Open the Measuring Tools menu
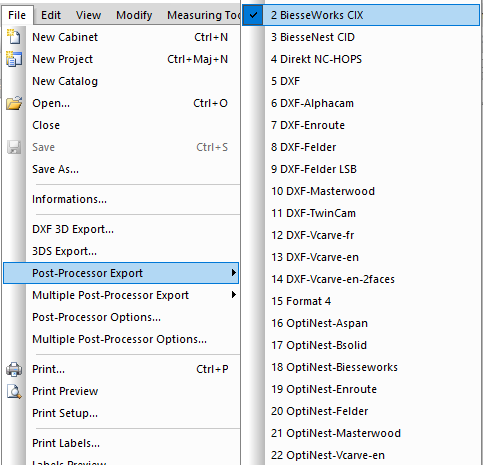Image resolution: width=483 pixels, height=465 pixels. pyautogui.click(x=203, y=15)
